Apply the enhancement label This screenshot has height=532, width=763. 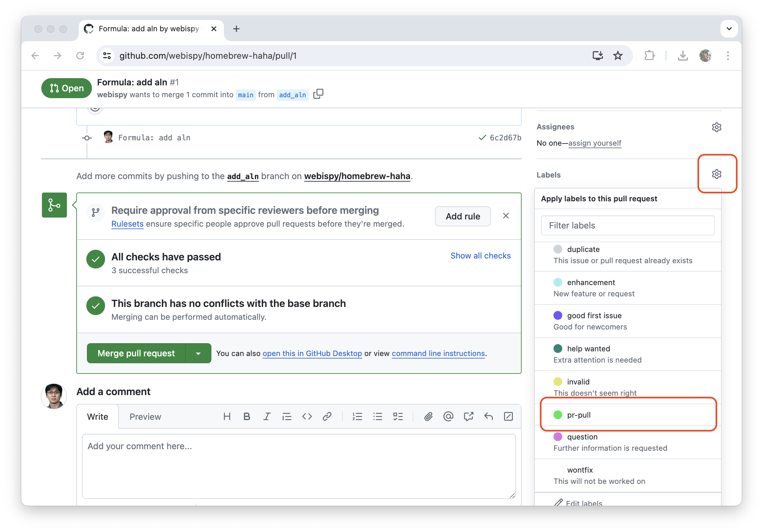627,288
